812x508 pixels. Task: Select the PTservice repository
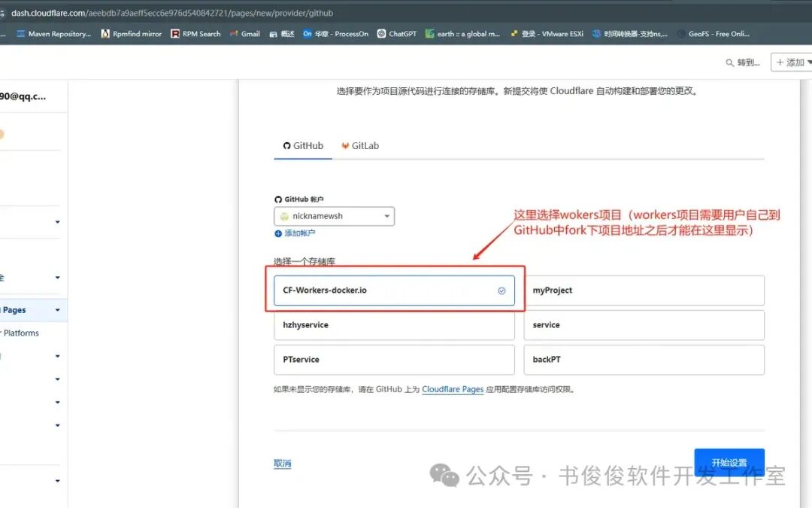pos(394,360)
